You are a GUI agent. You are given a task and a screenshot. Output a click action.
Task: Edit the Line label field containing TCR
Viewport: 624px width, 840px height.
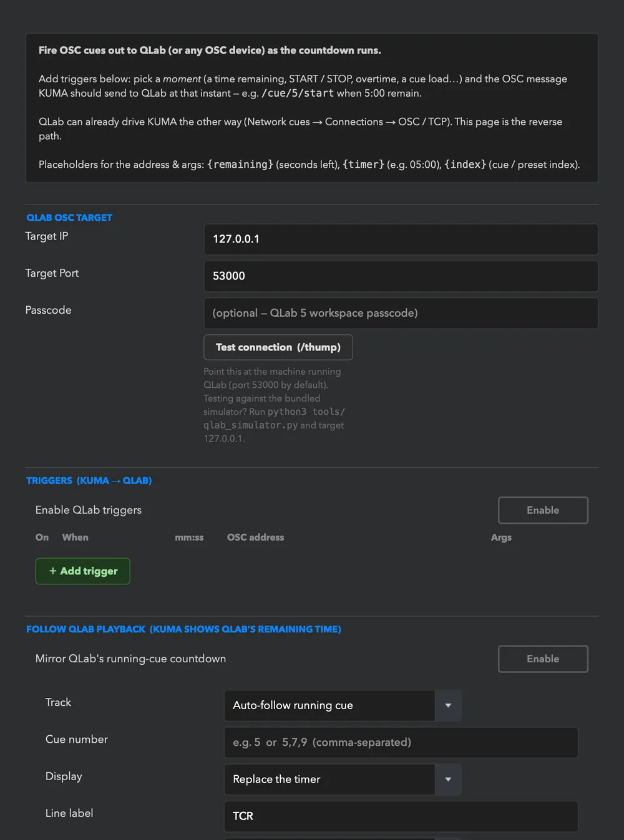click(x=401, y=816)
